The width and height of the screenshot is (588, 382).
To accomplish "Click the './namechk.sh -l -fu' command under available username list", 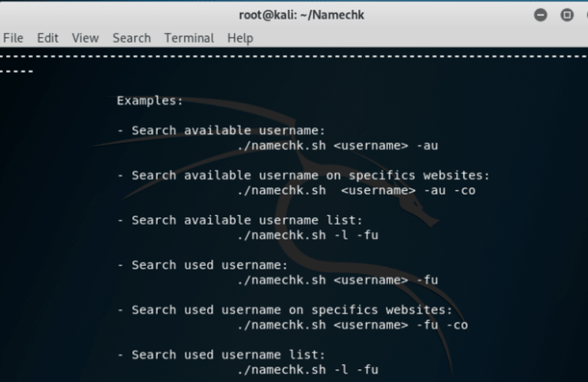I will (x=308, y=235).
